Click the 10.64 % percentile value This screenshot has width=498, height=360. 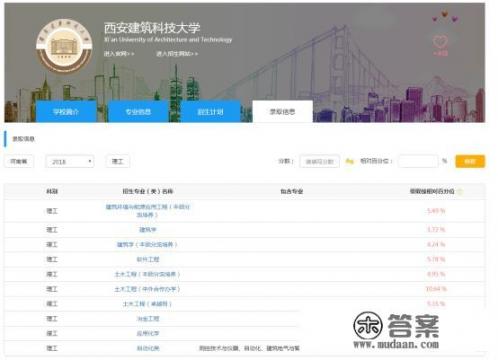coord(436,289)
